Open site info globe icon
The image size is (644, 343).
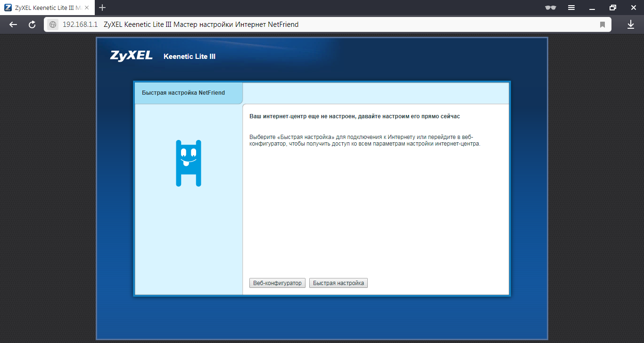coord(53,24)
